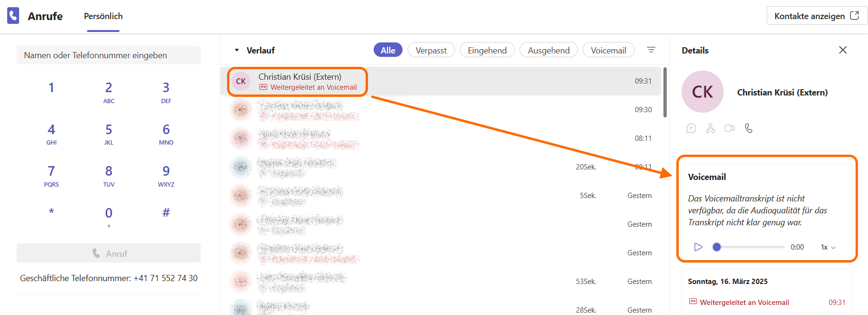The width and height of the screenshot is (868, 315).
Task: Click the organization chart icon in Details
Action: [x=710, y=128]
